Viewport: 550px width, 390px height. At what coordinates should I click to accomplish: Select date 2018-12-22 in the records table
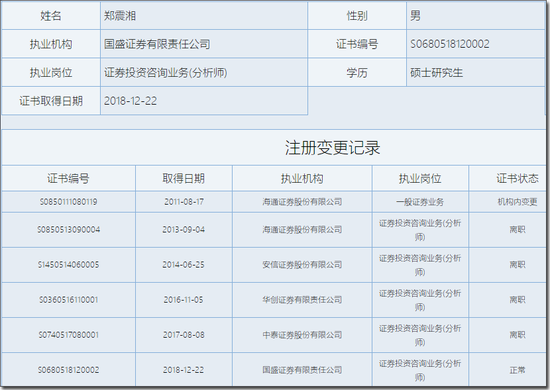click(183, 370)
